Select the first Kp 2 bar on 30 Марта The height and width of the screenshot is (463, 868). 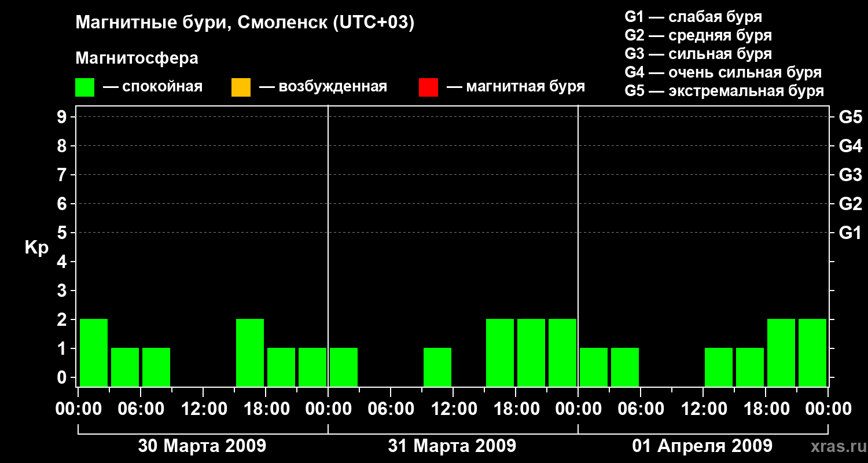click(x=94, y=352)
